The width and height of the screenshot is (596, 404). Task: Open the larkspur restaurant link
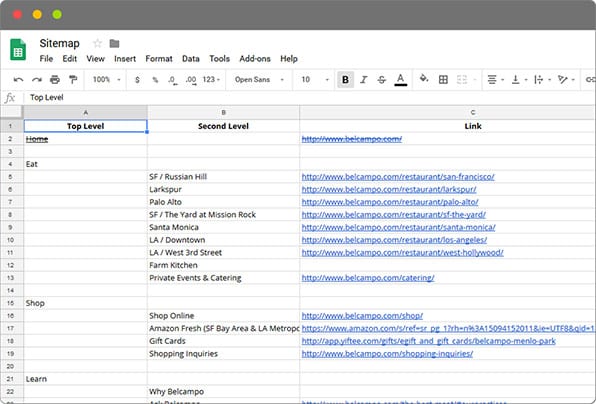pos(389,189)
